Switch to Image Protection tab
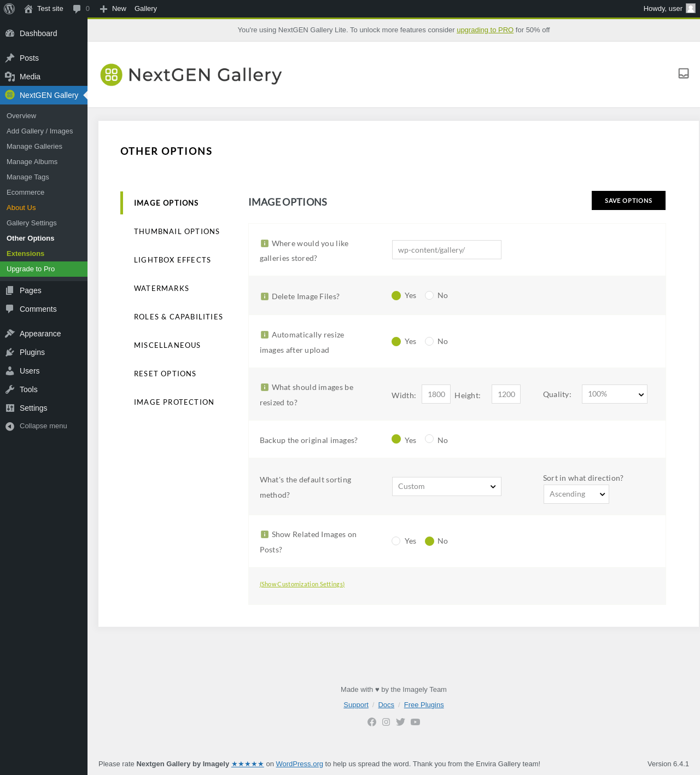The height and width of the screenshot is (775, 700). click(x=174, y=402)
